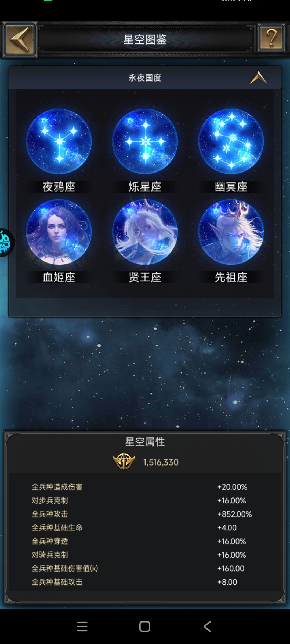Open the question mark help icon
Viewport: 290px width, 644px height.
(x=271, y=38)
